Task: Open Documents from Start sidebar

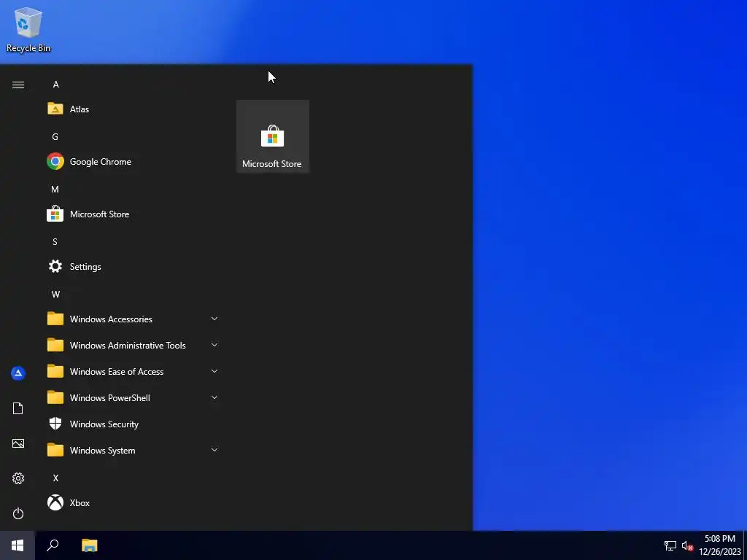Action: tap(18, 408)
